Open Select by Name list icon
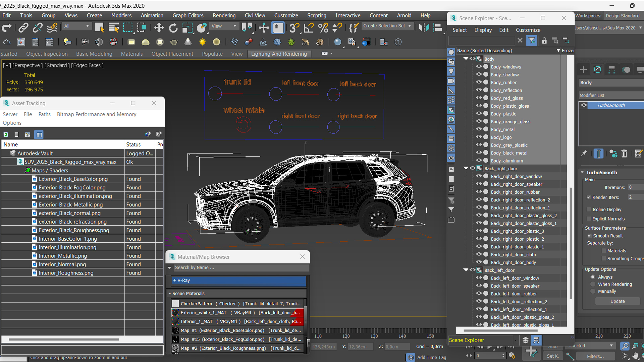The width and height of the screenshot is (644, 362). click(114, 28)
